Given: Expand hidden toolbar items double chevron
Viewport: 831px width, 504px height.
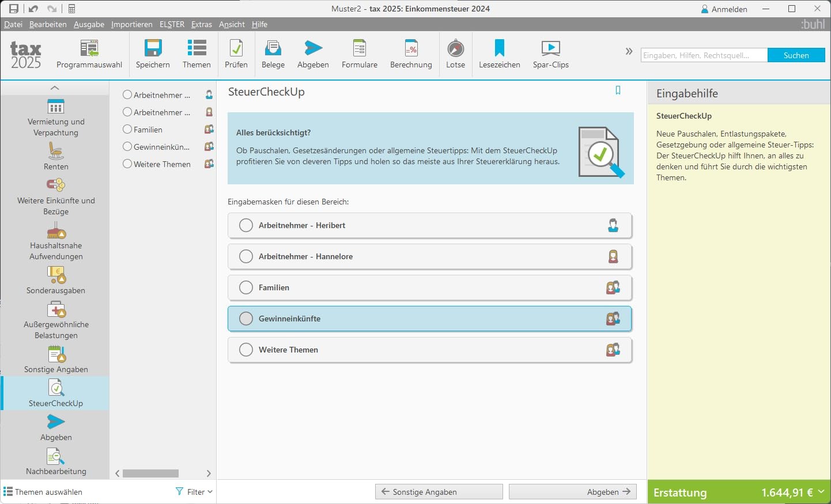Looking at the screenshot, I should (x=629, y=51).
